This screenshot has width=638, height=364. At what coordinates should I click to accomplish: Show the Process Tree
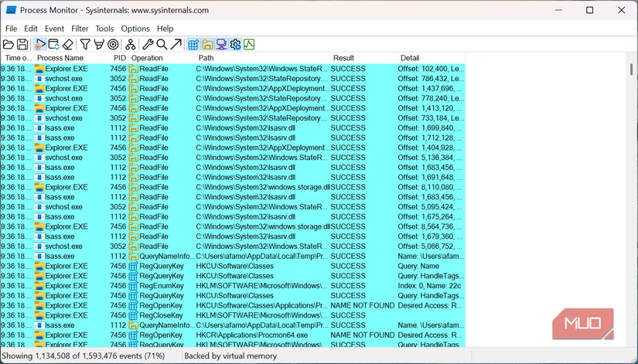pyautogui.click(x=130, y=44)
